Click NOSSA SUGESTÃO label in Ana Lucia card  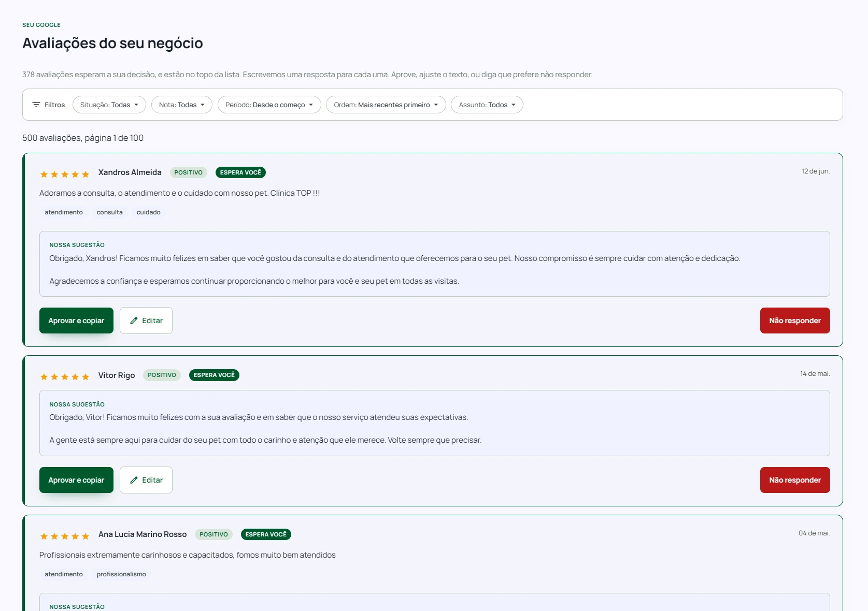(77, 607)
